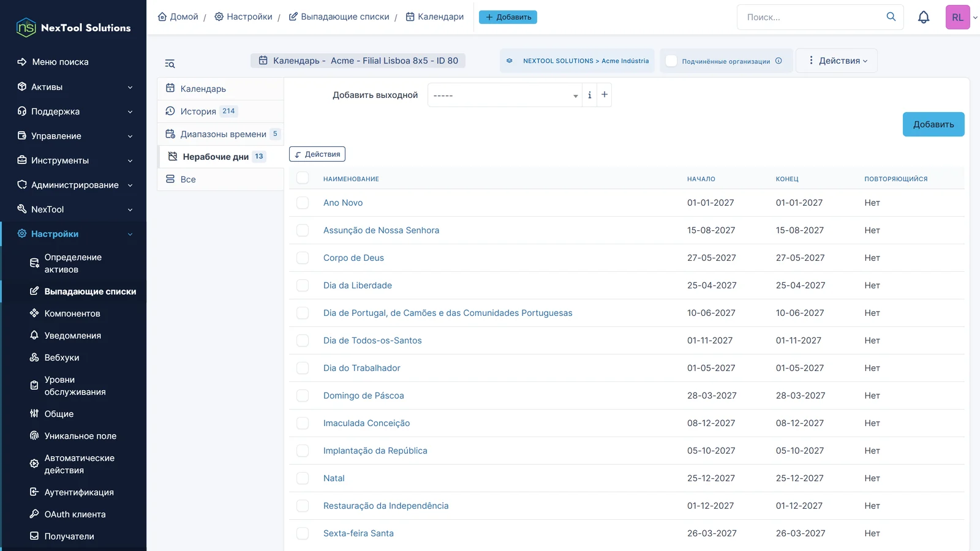Viewport: 980px width, 551px height.
Task: Click the info icon beside Подчинённые организации
Action: click(x=778, y=61)
